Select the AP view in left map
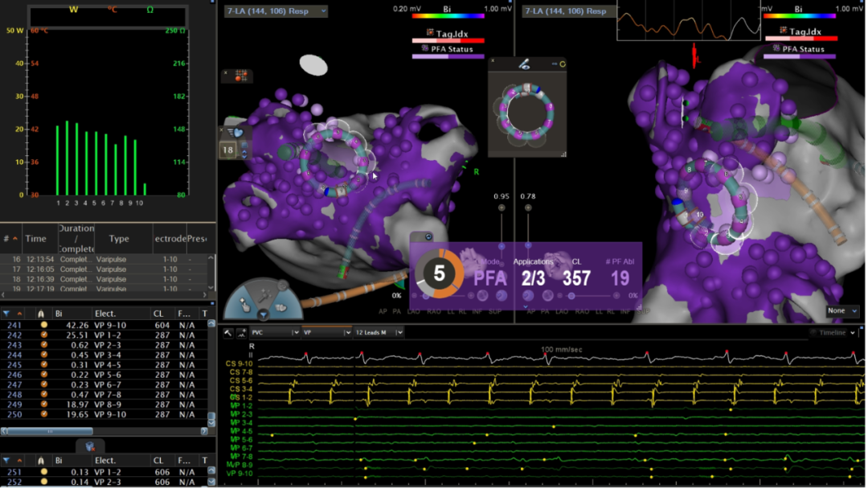 pos(383,312)
